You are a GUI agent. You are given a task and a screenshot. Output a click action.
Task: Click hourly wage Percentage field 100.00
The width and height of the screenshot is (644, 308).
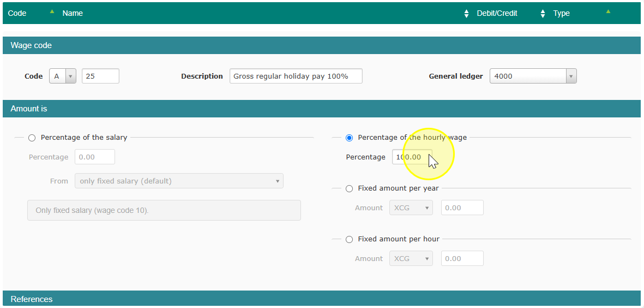pos(412,157)
